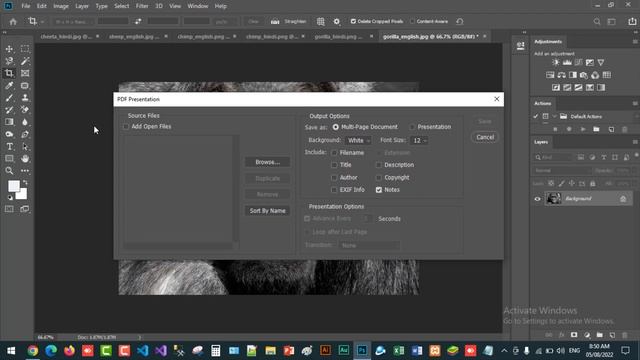Enable the Add Open Files checkbox

(x=126, y=127)
